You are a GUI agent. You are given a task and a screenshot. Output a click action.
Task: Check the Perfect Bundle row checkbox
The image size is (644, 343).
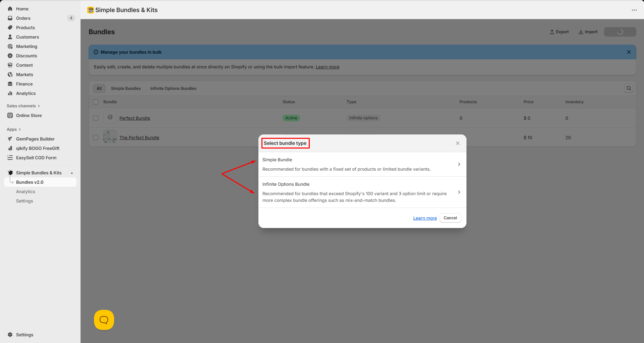click(x=96, y=118)
